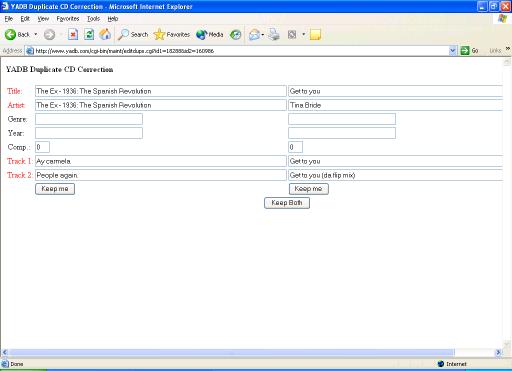Click the 'Keep Both' button
Viewport: 512px width, 371px height.
point(287,203)
